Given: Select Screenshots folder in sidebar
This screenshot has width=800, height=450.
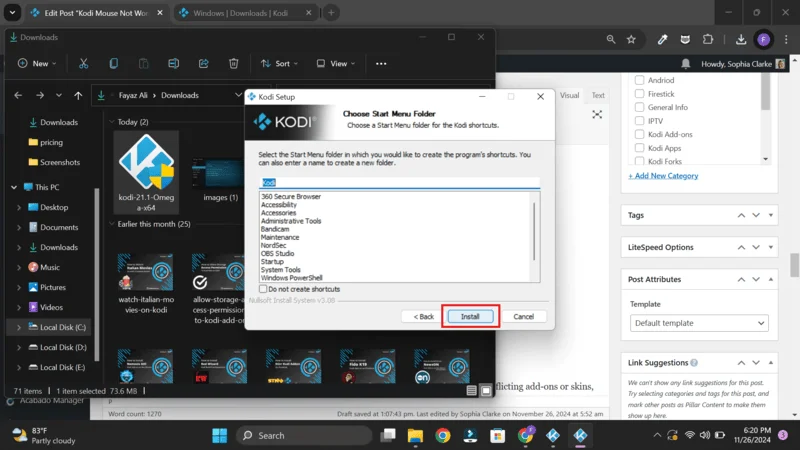Looking at the screenshot, I should (54, 162).
